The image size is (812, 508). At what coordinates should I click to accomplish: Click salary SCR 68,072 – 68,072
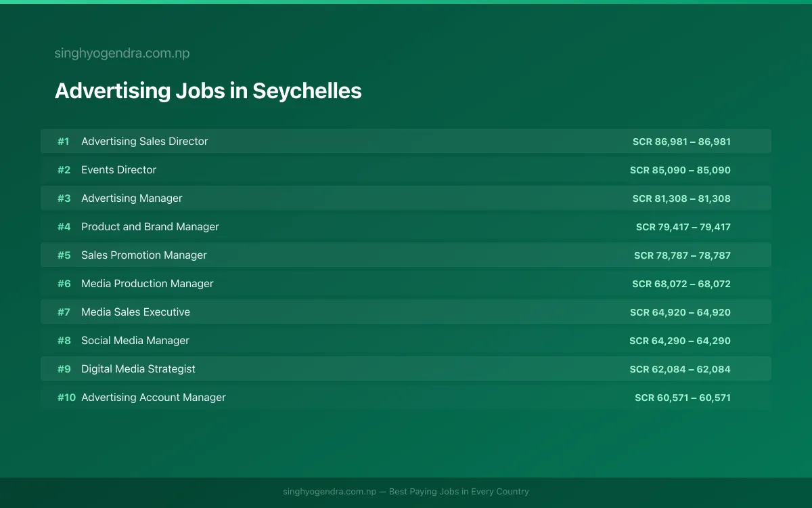pyautogui.click(x=681, y=284)
